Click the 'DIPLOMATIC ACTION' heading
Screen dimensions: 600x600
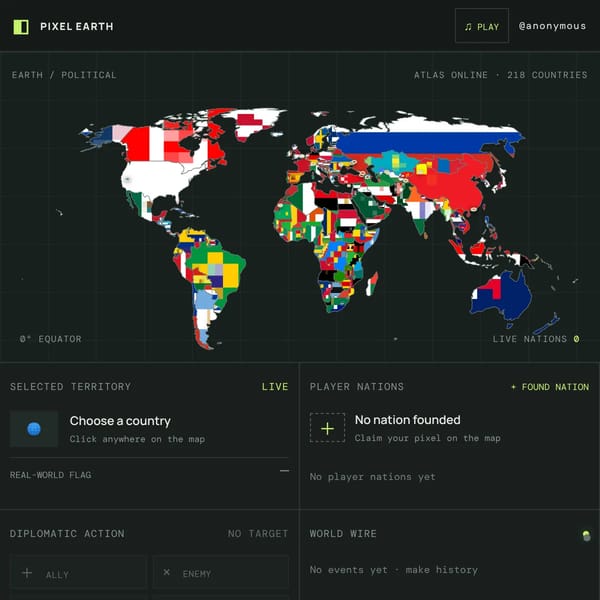[67, 533]
